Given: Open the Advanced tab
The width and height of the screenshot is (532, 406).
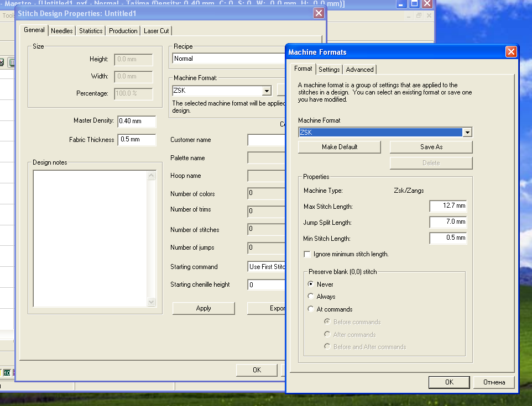Looking at the screenshot, I should (x=359, y=70).
